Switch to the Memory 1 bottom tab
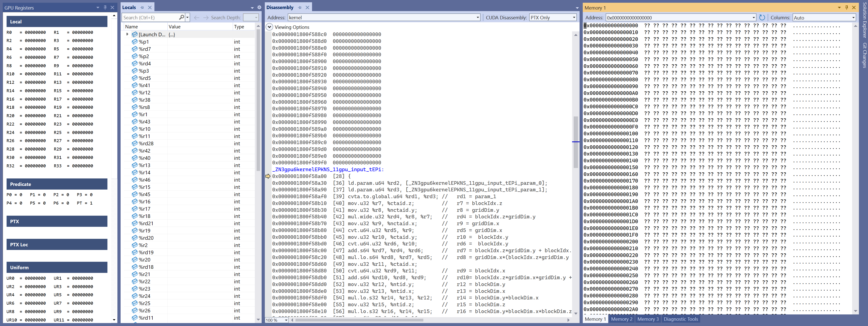 tap(595, 319)
